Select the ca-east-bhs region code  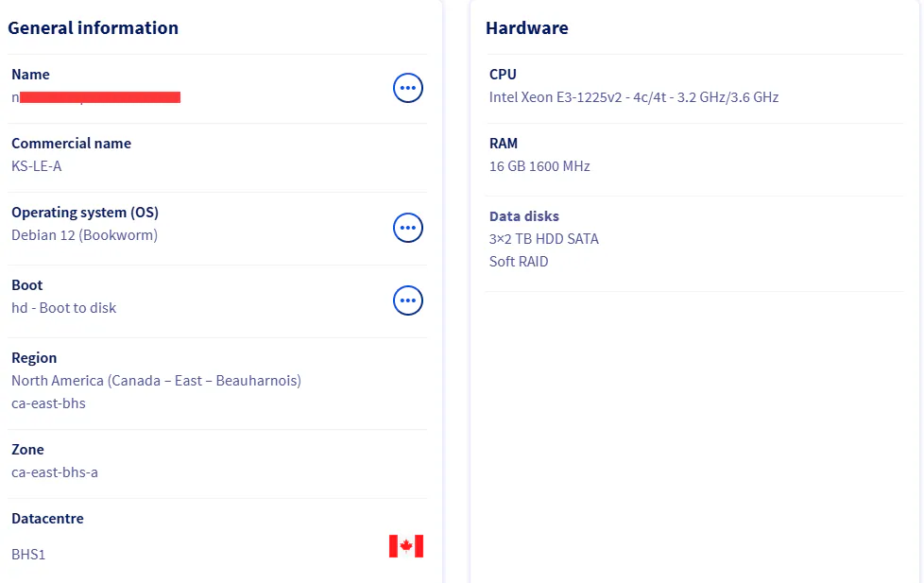pyautogui.click(x=47, y=402)
